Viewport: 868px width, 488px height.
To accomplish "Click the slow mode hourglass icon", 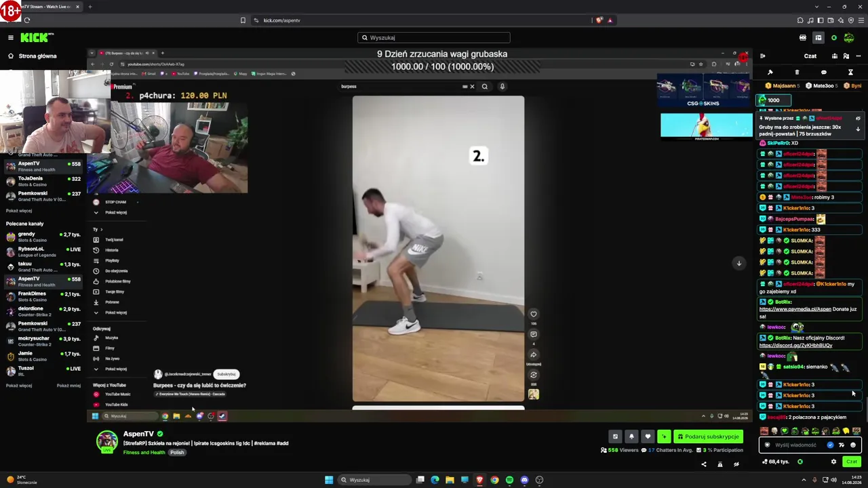I will click(x=850, y=73).
